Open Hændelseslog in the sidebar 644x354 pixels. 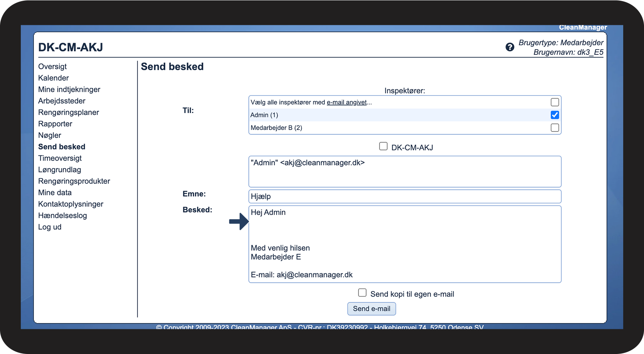63,216
